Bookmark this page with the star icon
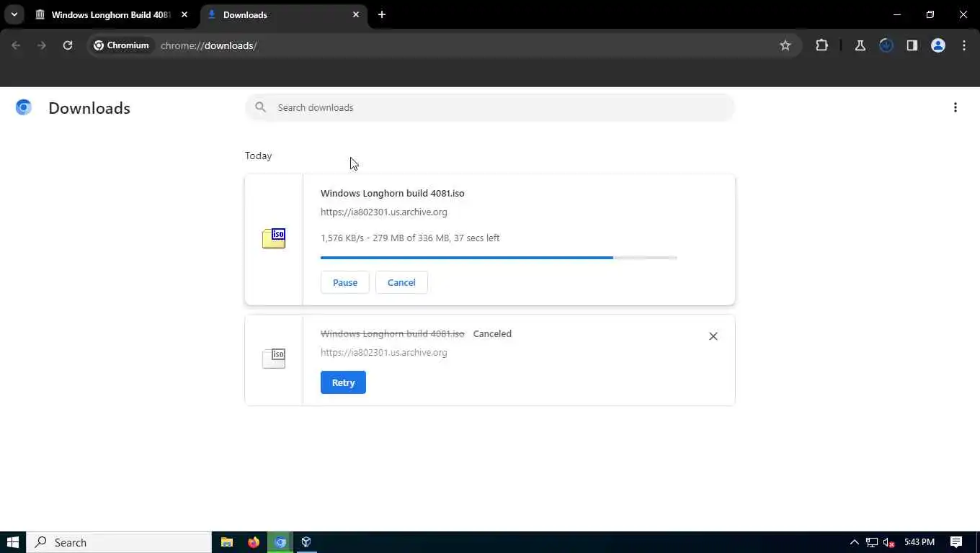This screenshot has width=980, height=553. click(x=785, y=45)
